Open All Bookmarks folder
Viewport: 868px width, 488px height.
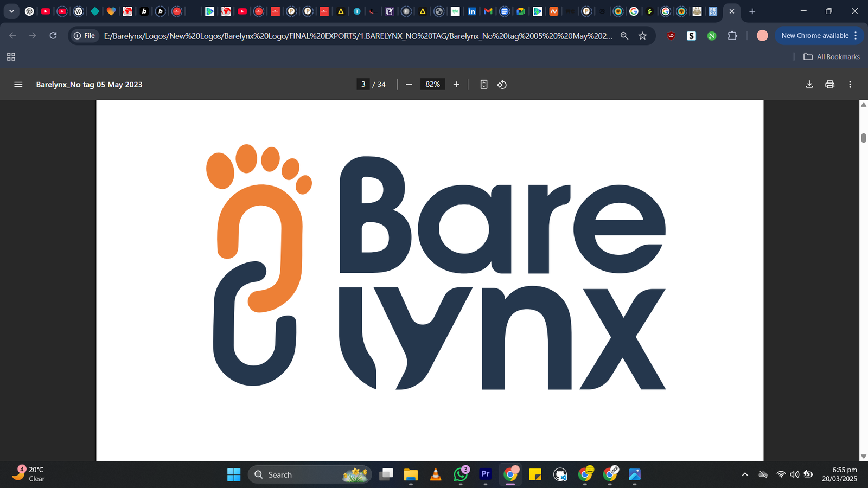point(832,57)
